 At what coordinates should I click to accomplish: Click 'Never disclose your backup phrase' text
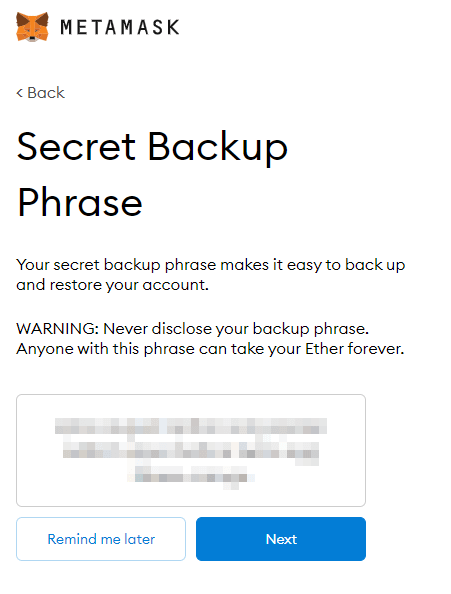[236, 329]
